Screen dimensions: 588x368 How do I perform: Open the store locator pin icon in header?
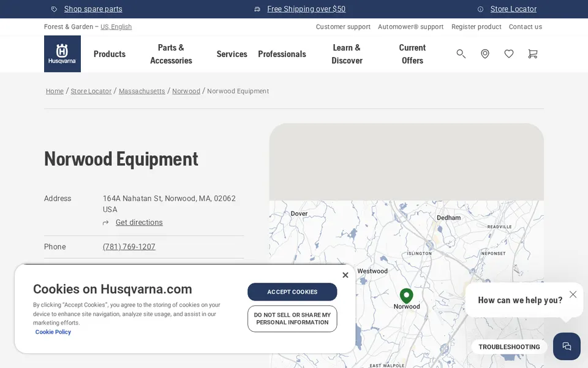click(x=485, y=54)
